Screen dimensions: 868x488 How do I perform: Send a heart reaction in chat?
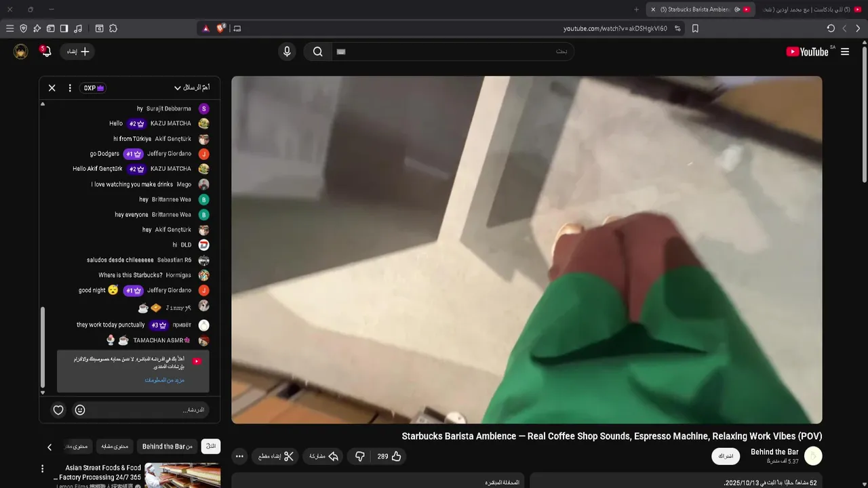58,410
